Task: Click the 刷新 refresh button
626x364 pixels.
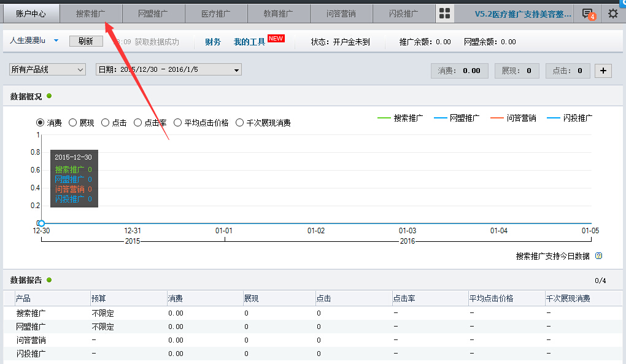Action: pyautogui.click(x=86, y=41)
